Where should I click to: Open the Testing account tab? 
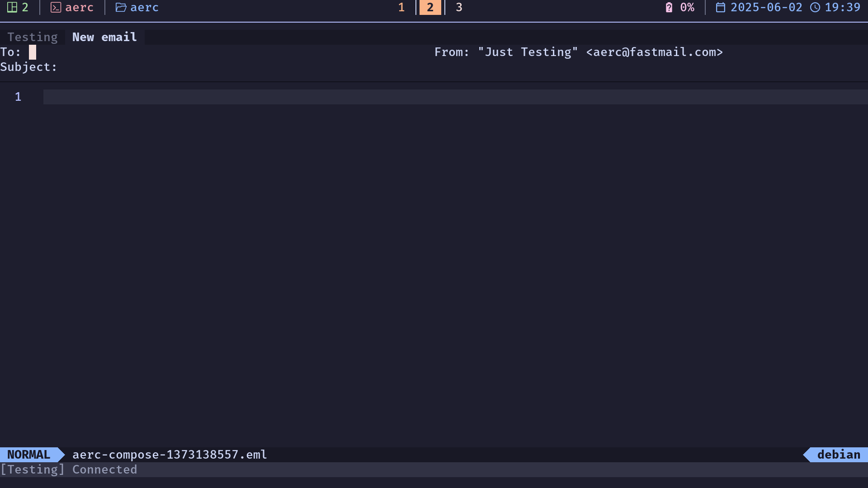[33, 37]
